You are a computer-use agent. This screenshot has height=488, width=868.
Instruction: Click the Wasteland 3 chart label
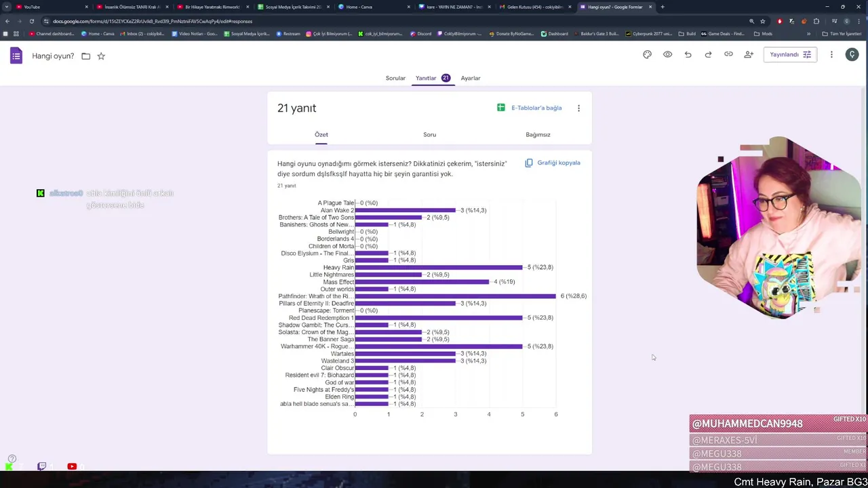(x=337, y=361)
